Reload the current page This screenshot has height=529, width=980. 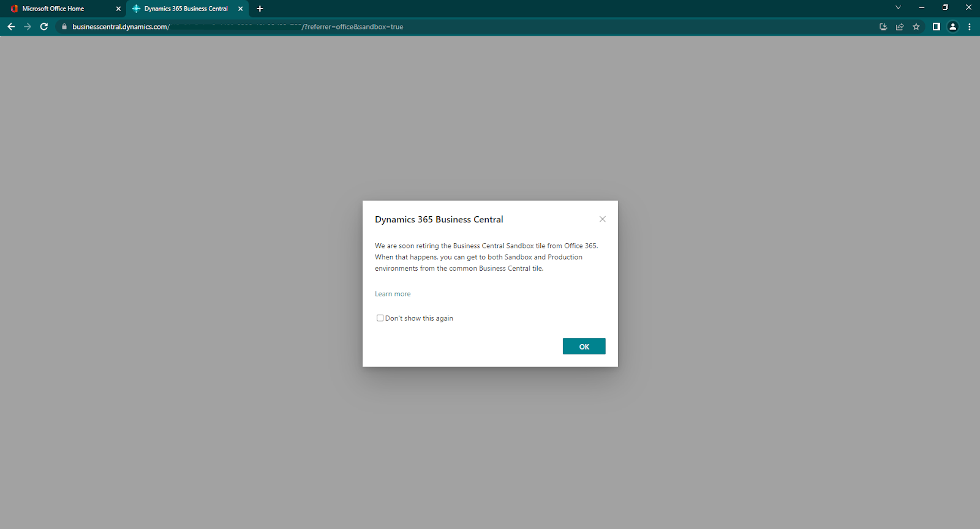coord(44,26)
